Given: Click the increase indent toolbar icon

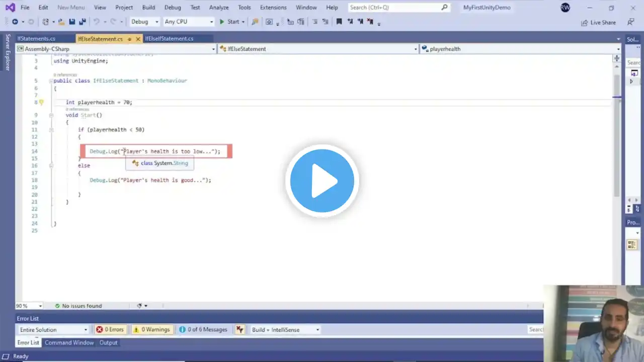Looking at the screenshot, I should (301, 22).
